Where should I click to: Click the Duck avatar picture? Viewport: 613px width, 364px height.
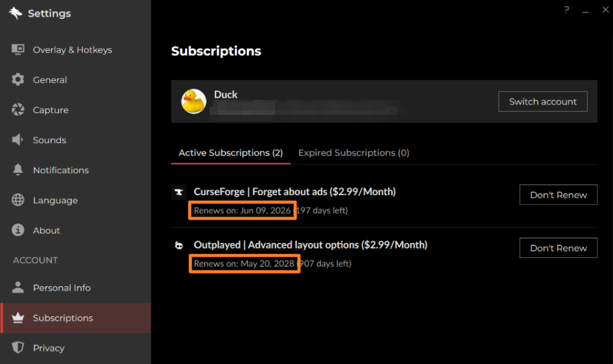(193, 101)
